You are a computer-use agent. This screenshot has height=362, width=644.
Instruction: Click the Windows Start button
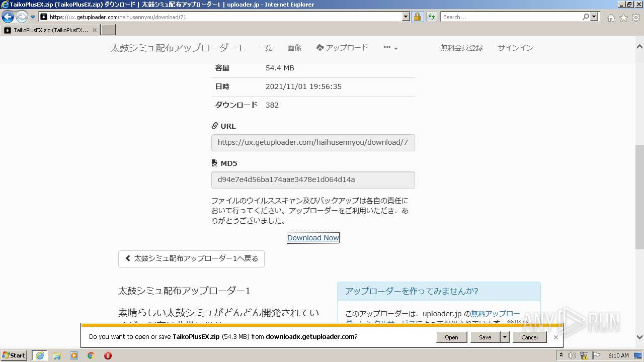[x=14, y=355]
